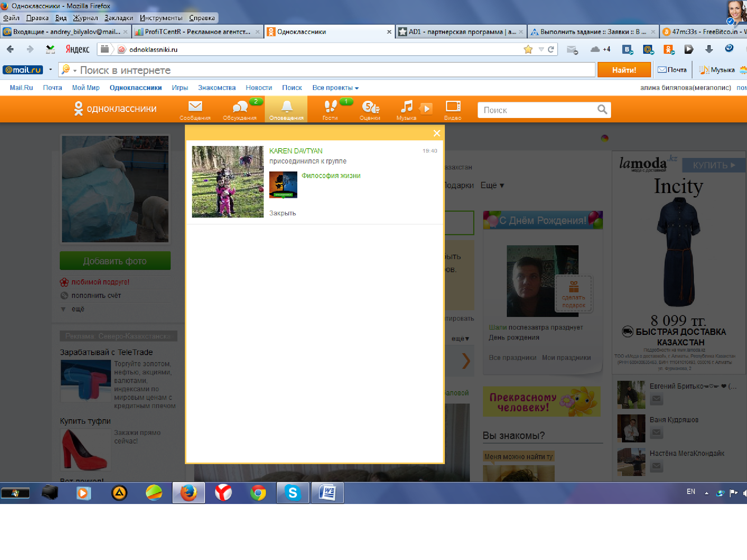747x560 pixels.
Task: Click the orange next arrow chevron
Action: [466, 361]
